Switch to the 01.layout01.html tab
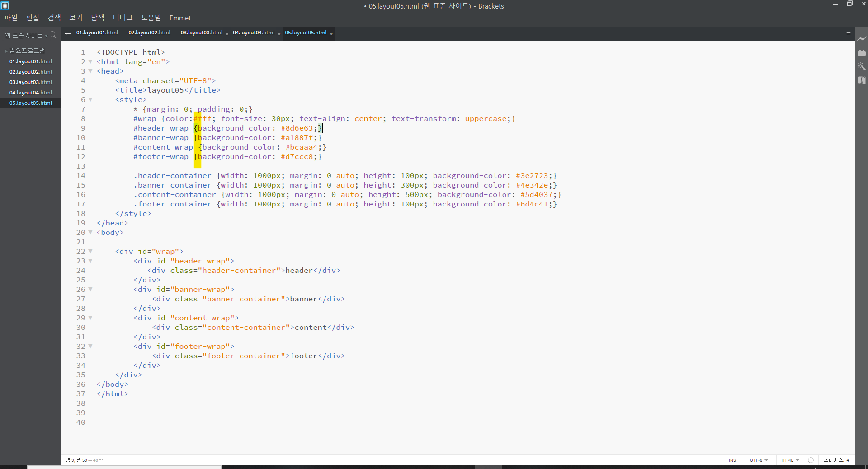The image size is (868, 469). (x=97, y=33)
